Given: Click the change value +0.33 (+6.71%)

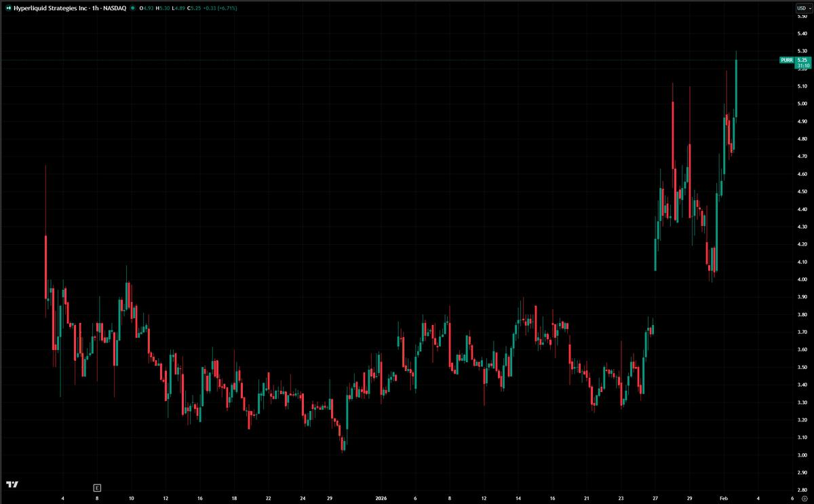Looking at the screenshot, I should (x=220, y=8).
